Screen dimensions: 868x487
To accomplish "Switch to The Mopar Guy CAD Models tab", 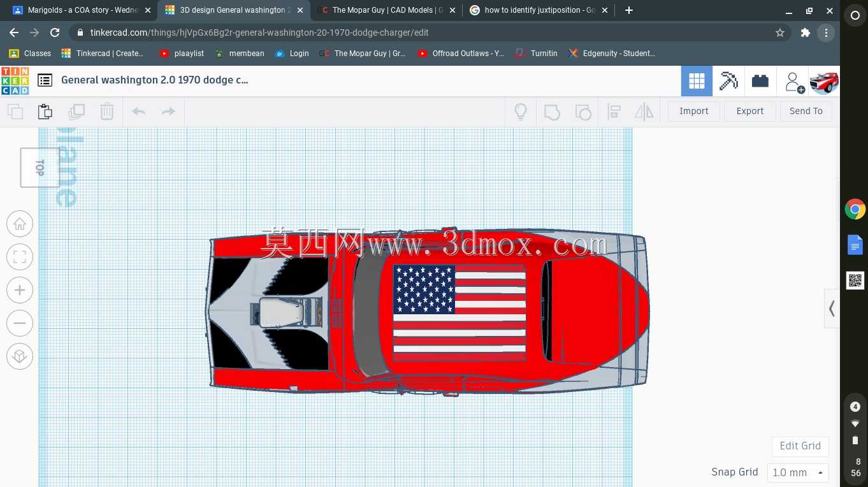I will (x=387, y=10).
